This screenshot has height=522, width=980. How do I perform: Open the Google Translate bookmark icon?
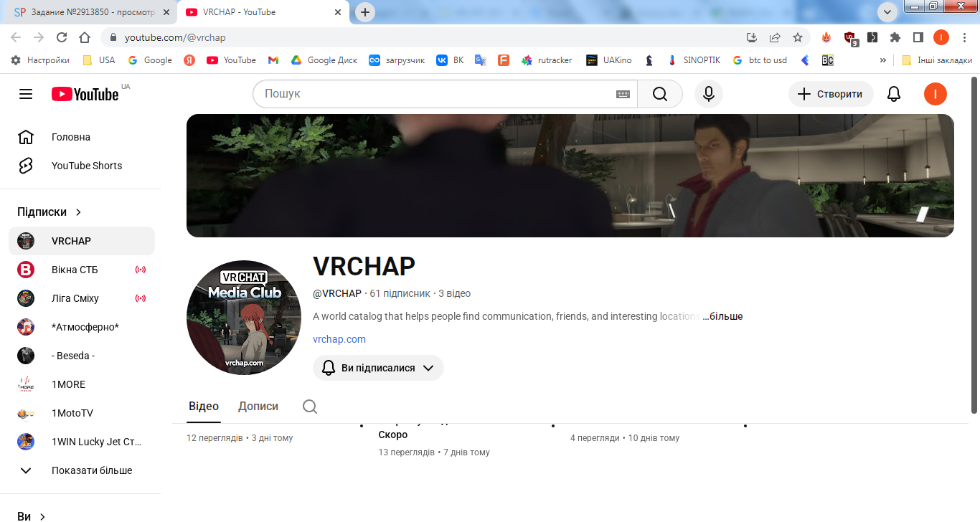click(x=481, y=60)
